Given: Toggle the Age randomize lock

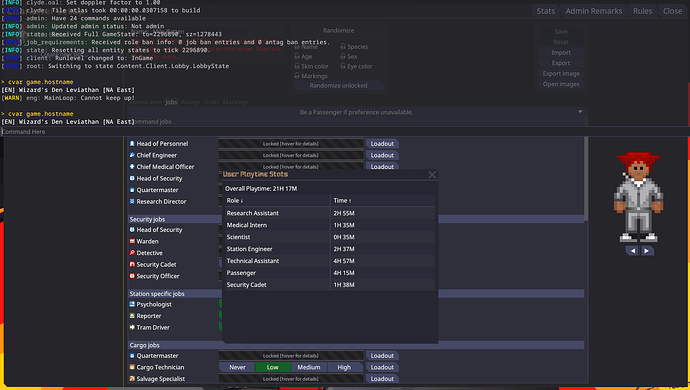Looking at the screenshot, I should pos(297,56).
